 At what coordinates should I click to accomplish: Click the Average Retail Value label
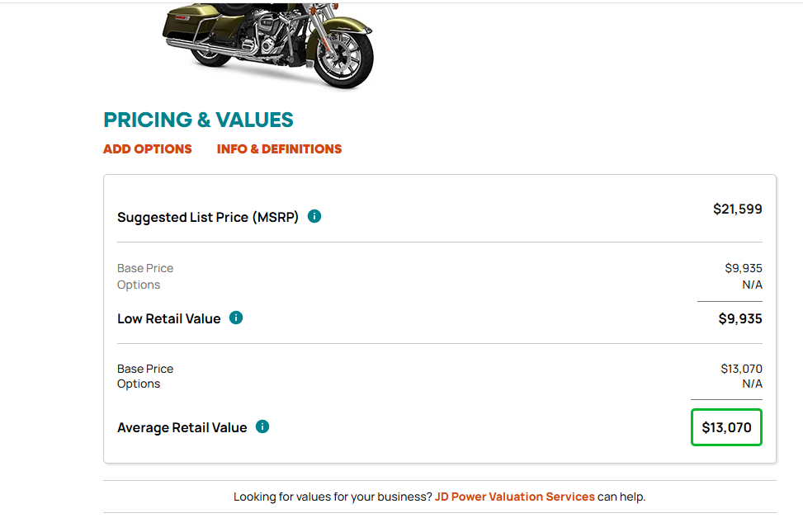pyautogui.click(x=182, y=427)
